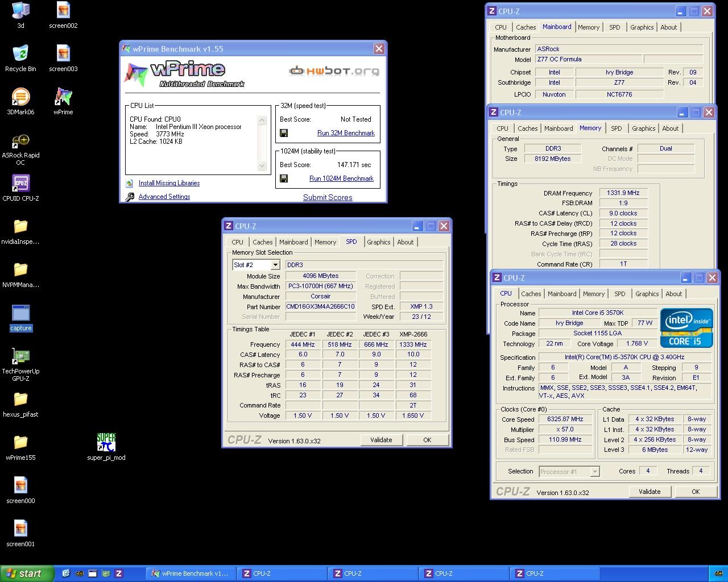Screen dimensions: 728x582
Task: Switch to CPU tab in SPD CPU-Z window
Action: click(238, 242)
